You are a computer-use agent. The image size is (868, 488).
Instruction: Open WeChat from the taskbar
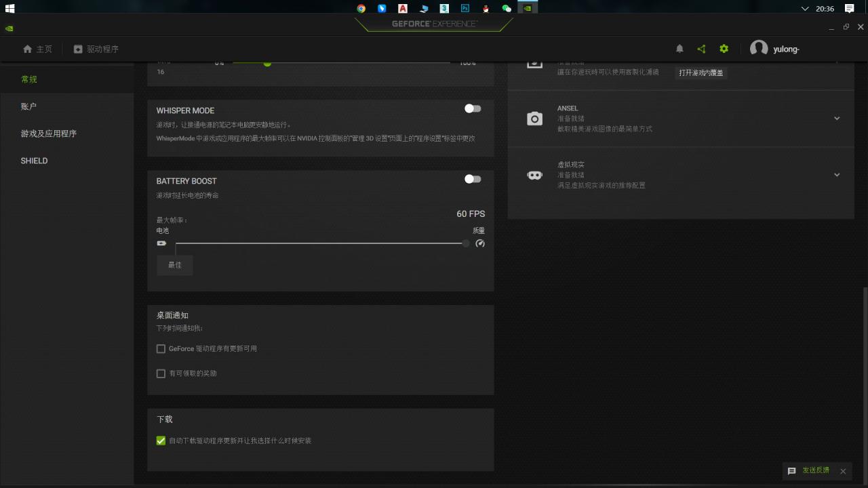tap(507, 8)
